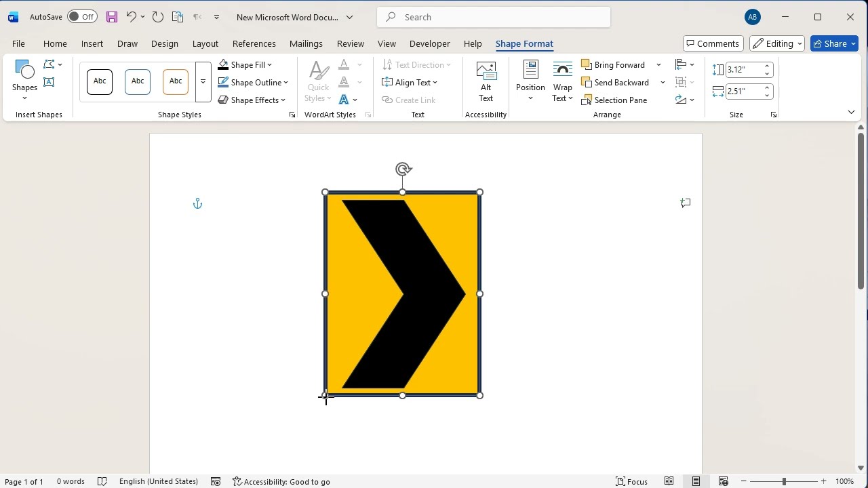Click the Edit Shape icon

52,64
